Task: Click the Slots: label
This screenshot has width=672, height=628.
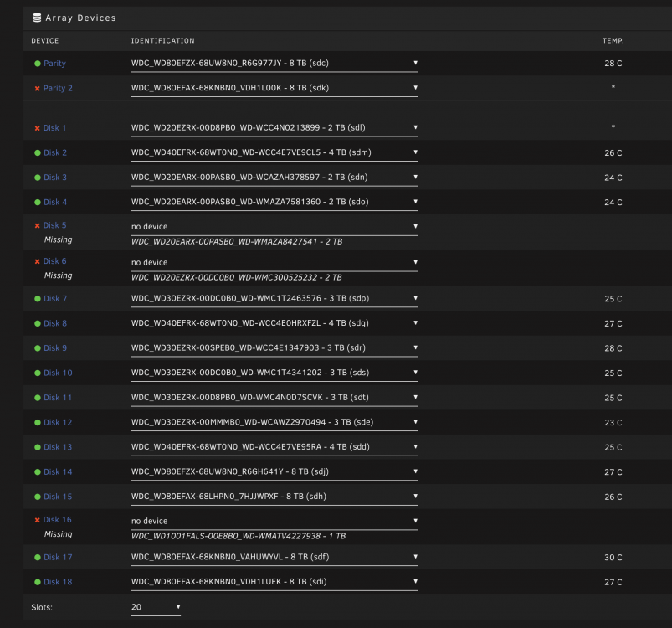Action: click(42, 607)
